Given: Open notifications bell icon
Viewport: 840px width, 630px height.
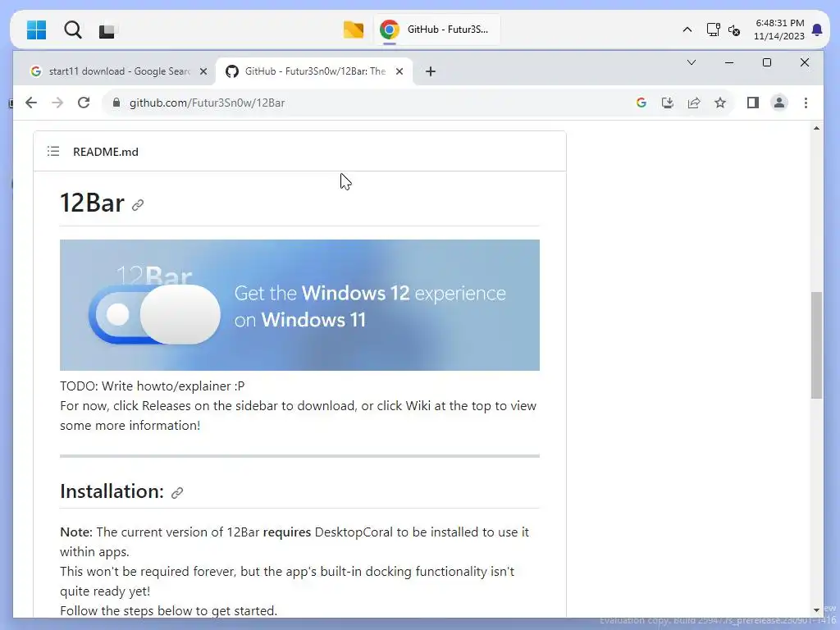Looking at the screenshot, I should 817,30.
